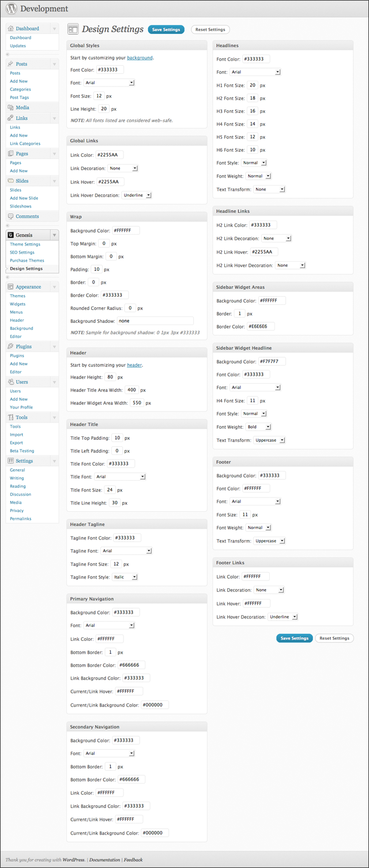Click the WordPress logo icon
Image resolution: width=369 pixels, height=868 pixels.
(x=12, y=9)
